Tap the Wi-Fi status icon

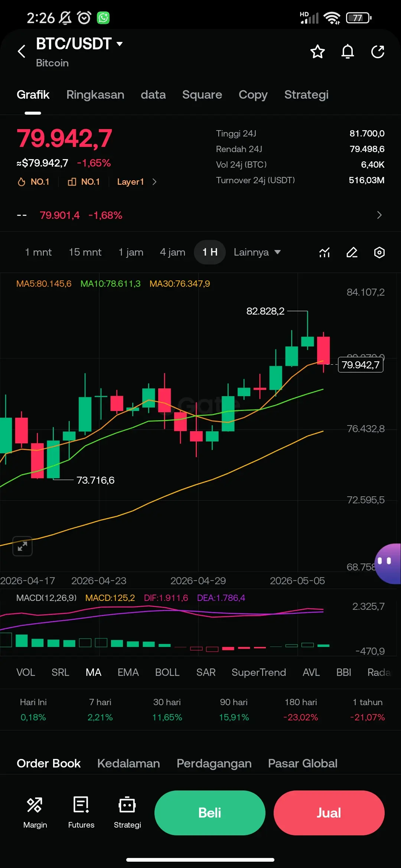332,17
